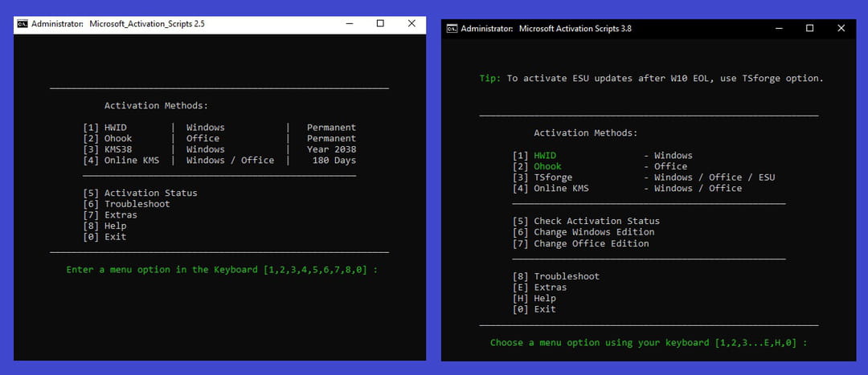Click the KMS38 option in the 2.5 menu
The image size is (868, 375).
118,149
